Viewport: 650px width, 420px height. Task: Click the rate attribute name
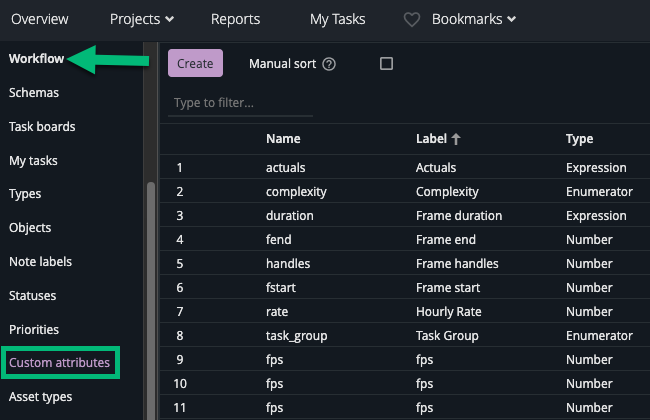point(277,312)
